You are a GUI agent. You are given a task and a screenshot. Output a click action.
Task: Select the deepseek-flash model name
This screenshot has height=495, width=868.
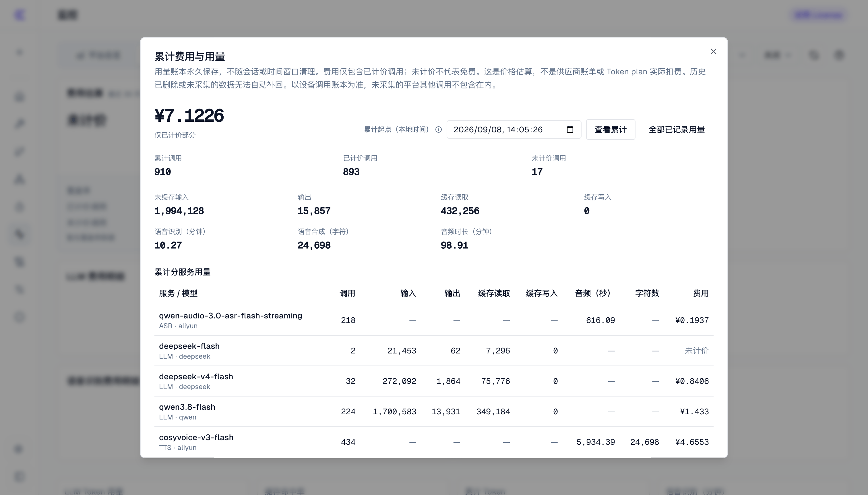tap(189, 346)
